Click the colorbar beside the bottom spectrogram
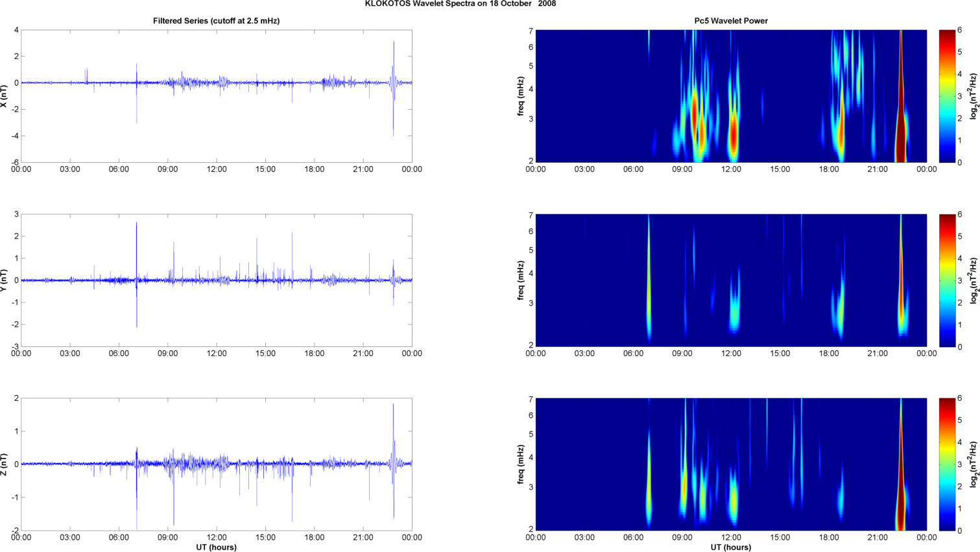Viewport: 980px width, 552px height. 947,464
